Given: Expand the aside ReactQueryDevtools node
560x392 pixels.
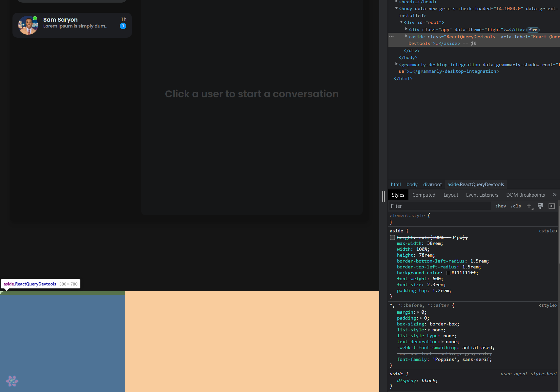Looking at the screenshot, I should 406,36.
